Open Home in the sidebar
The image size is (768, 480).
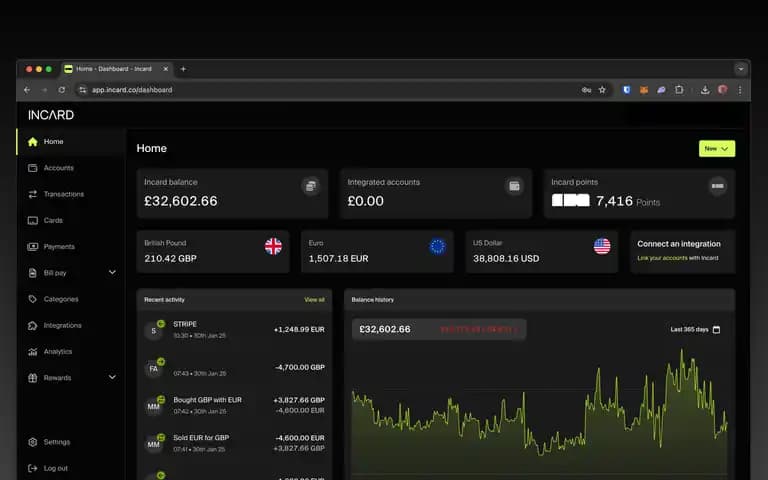click(x=71, y=142)
